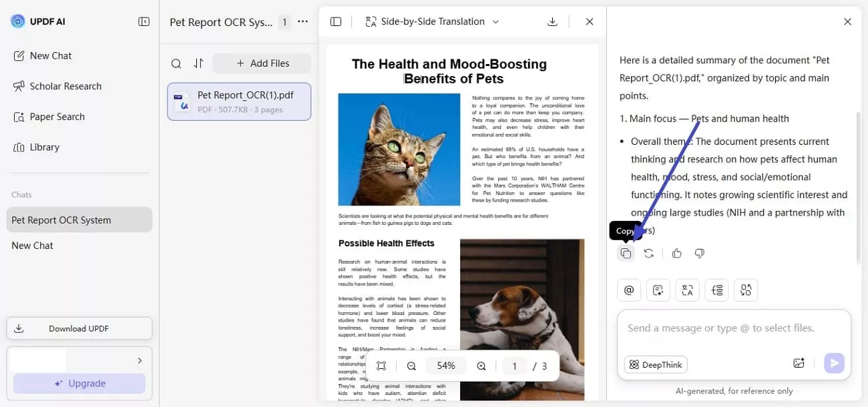The height and width of the screenshot is (407, 868).
Task: Toggle the PDF panel sidebar
Action: 336,21
